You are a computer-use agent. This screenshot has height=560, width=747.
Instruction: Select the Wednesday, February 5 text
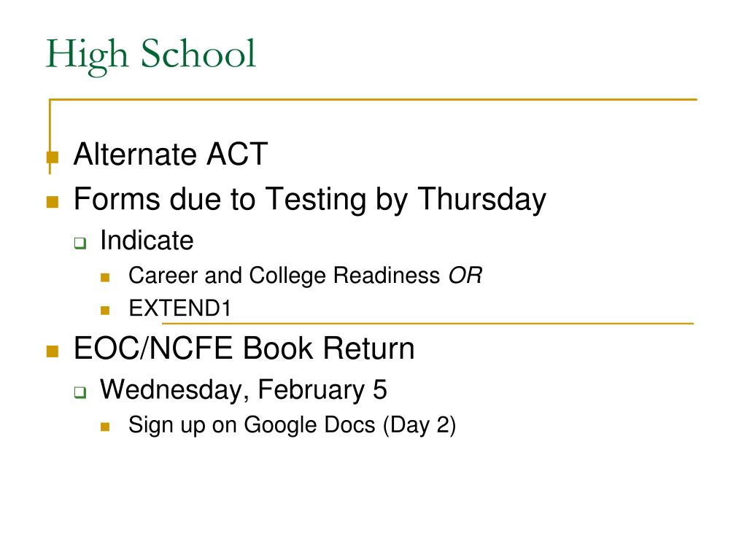point(244,390)
